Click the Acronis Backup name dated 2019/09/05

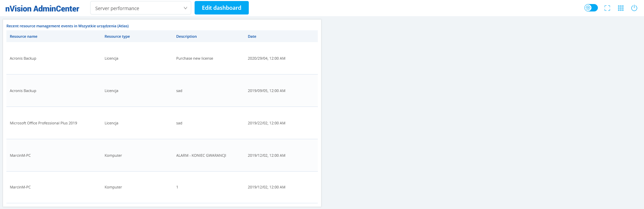tap(23, 91)
